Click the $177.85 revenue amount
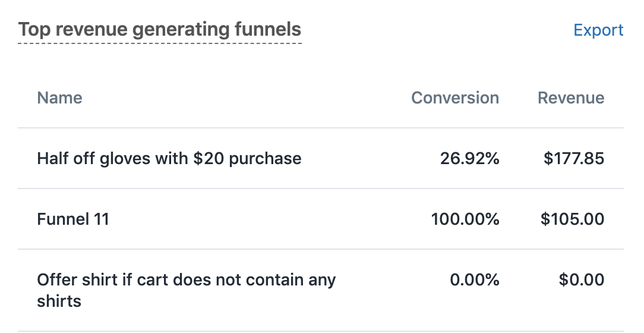644x333 pixels. click(x=574, y=159)
